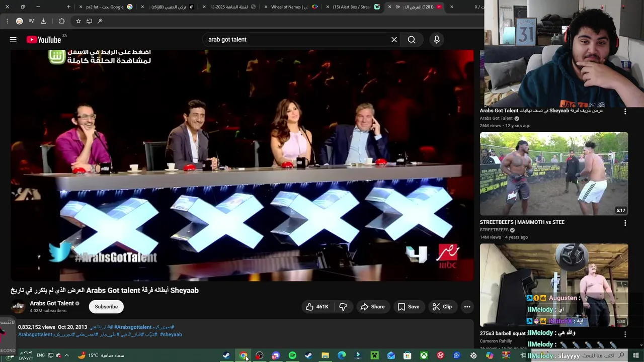Click the video title text with Sheyaab

(105, 291)
